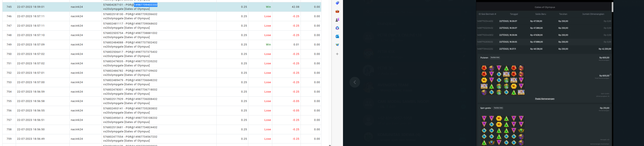Click the -0.05 amount in row 756

point(296,111)
